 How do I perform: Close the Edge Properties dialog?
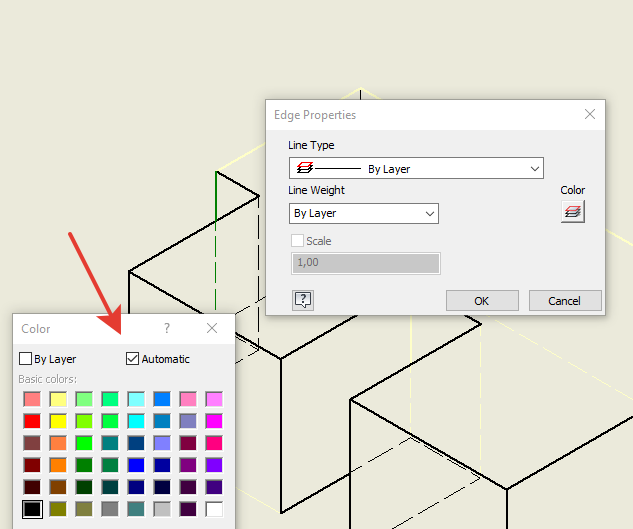[x=590, y=114]
